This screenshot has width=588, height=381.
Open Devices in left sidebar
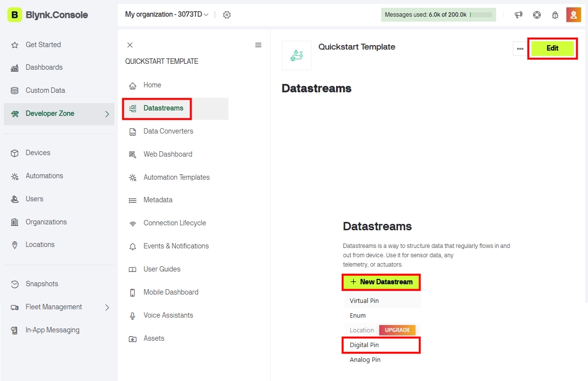(x=38, y=153)
